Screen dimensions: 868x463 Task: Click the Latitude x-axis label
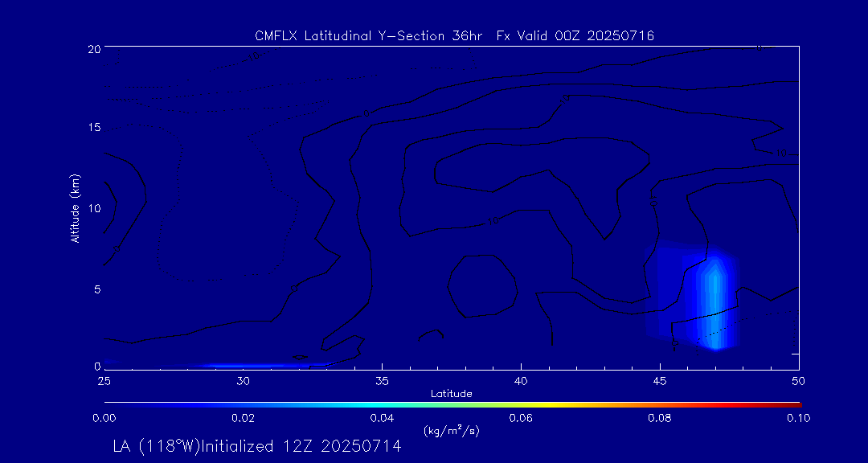(451, 393)
